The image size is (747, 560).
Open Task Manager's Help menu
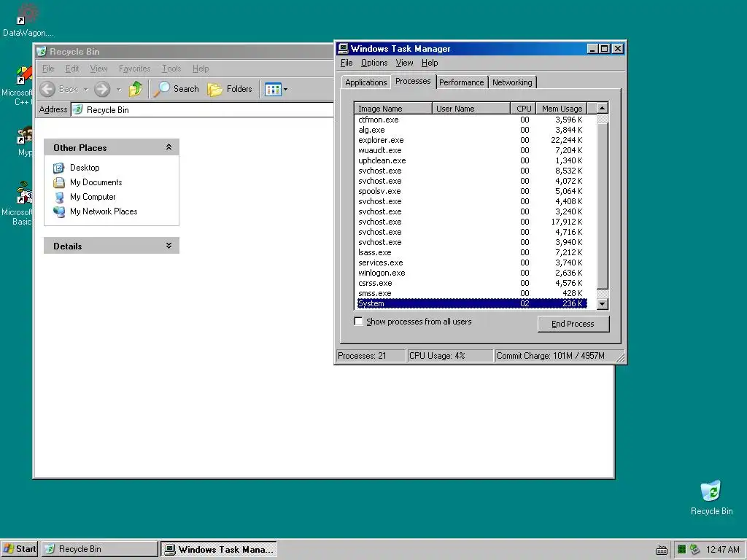429,63
